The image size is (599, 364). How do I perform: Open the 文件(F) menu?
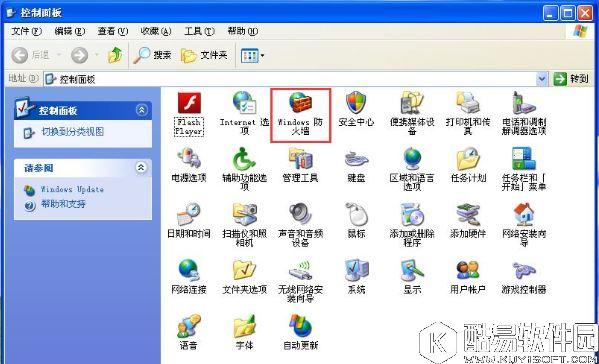tap(26, 31)
